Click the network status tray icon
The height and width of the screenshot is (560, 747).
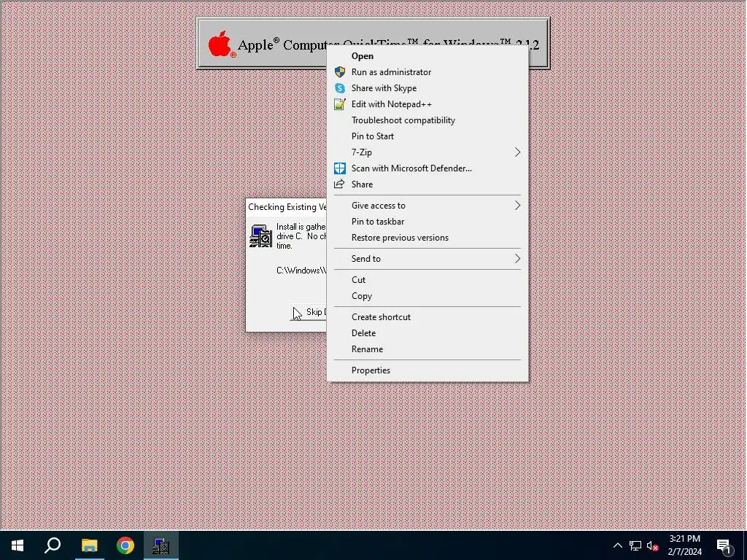(x=635, y=545)
